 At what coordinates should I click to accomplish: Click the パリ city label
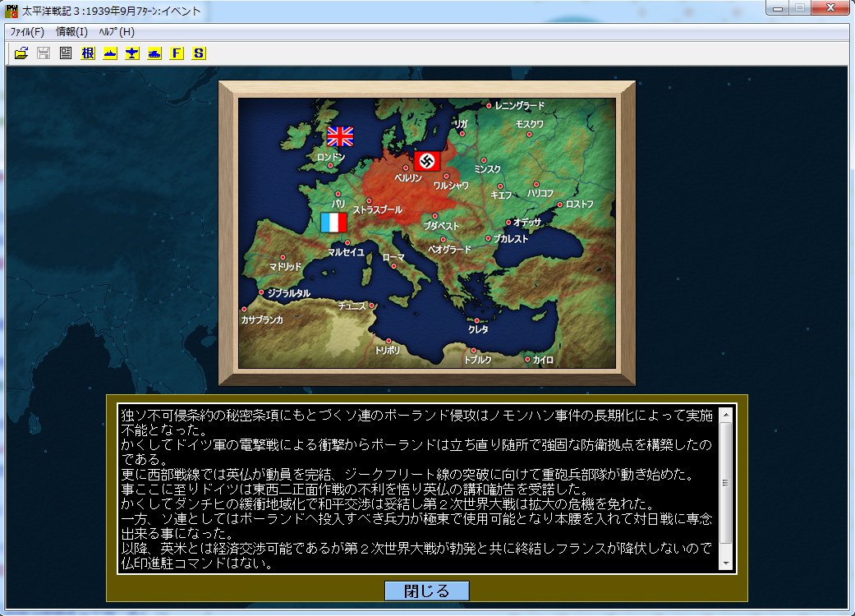point(338,204)
